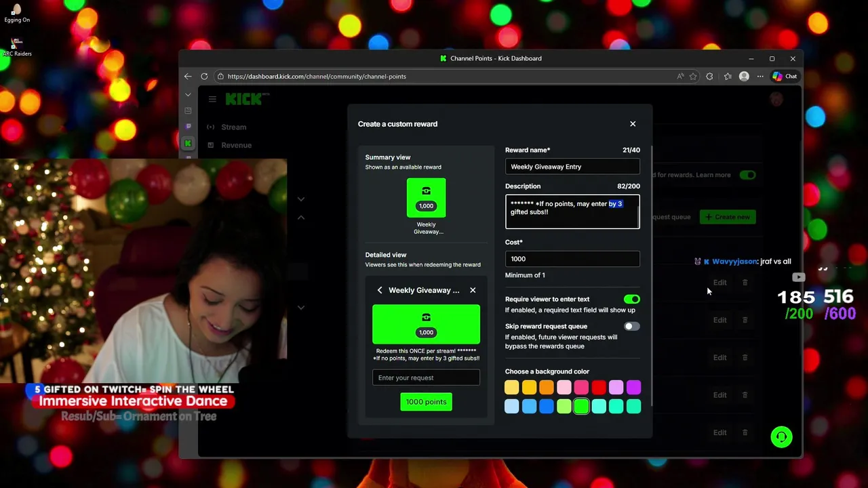This screenshot has height=488, width=868.
Task: Click the Enter your request preview field
Action: (x=426, y=378)
